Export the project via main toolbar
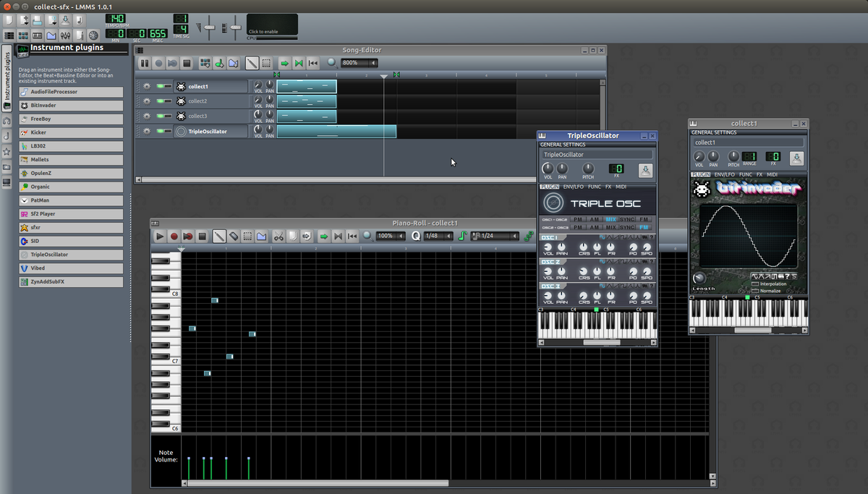 coord(80,20)
